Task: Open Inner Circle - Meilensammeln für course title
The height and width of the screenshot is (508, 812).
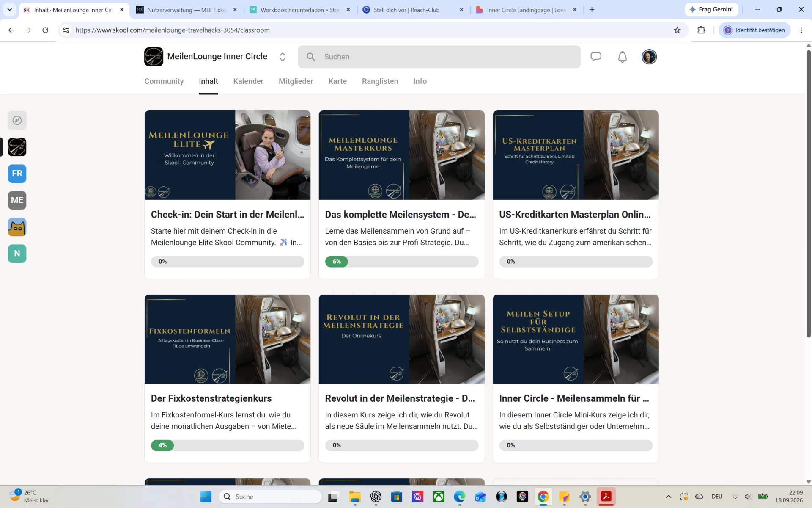Action: [574, 398]
